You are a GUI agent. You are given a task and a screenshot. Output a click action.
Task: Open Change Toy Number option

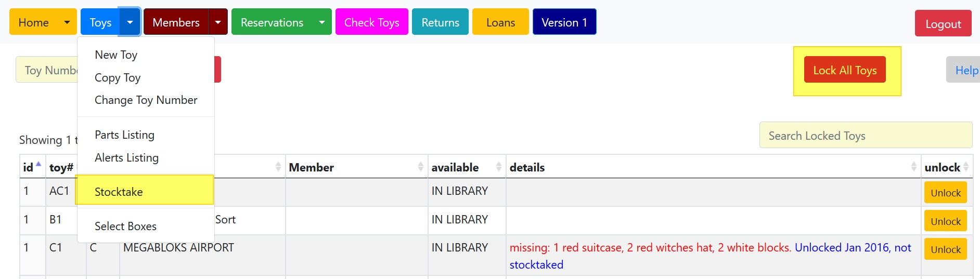tap(146, 100)
